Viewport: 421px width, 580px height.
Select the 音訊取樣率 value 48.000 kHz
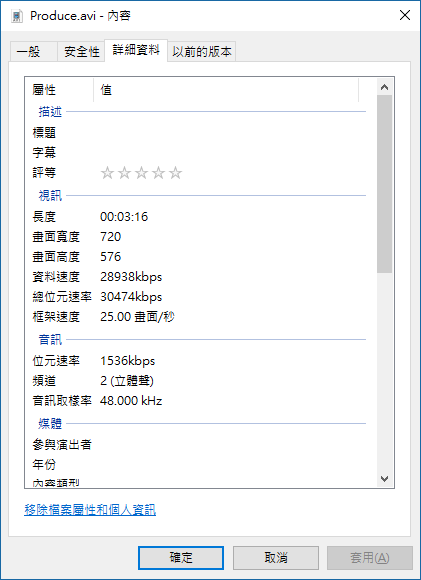point(131,401)
